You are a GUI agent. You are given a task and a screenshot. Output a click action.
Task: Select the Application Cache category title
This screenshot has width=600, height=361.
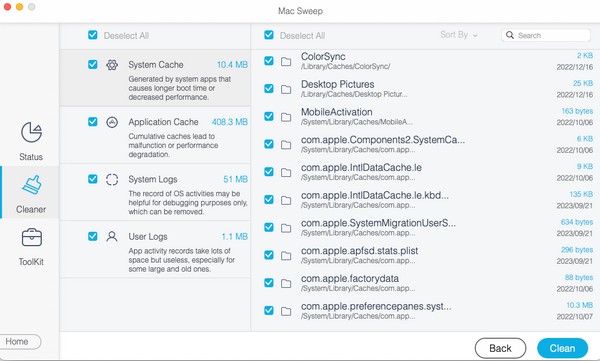point(163,122)
